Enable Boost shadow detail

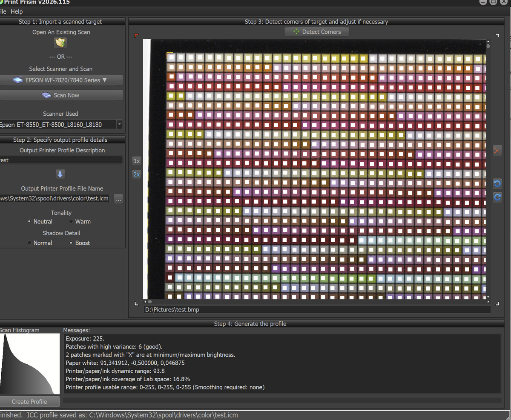(71, 243)
